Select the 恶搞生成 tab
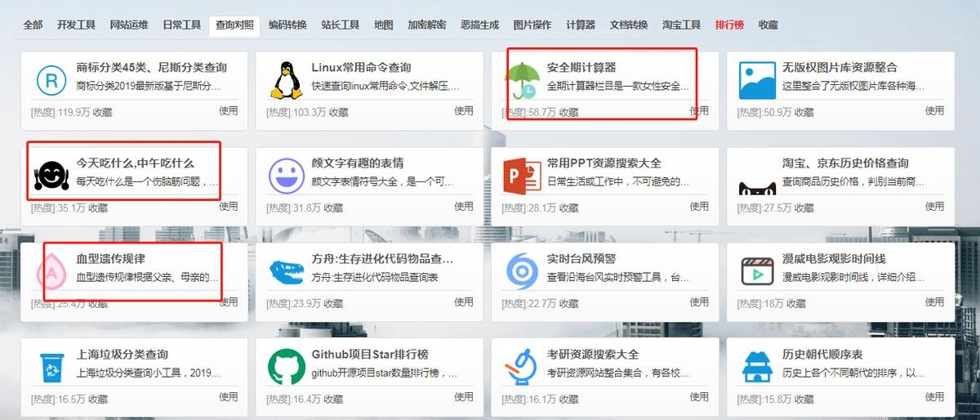980x420 pixels. click(x=479, y=25)
